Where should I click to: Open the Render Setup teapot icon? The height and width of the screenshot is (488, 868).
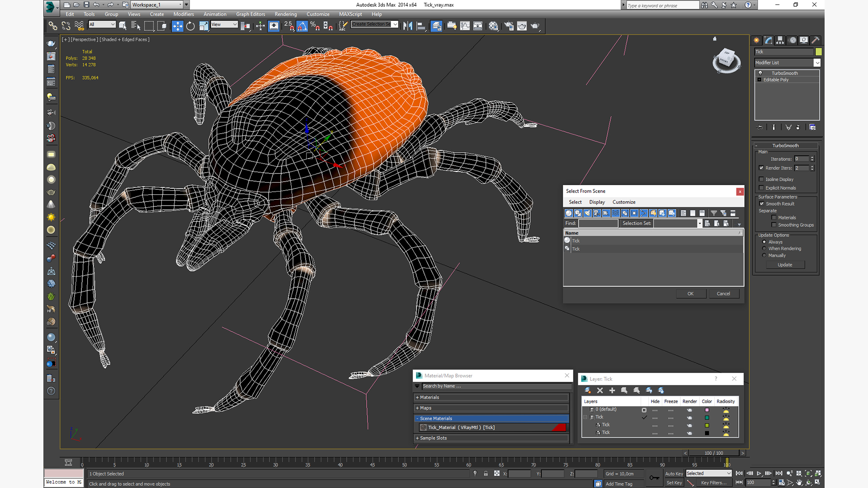pyautogui.click(x=509, y=26)
